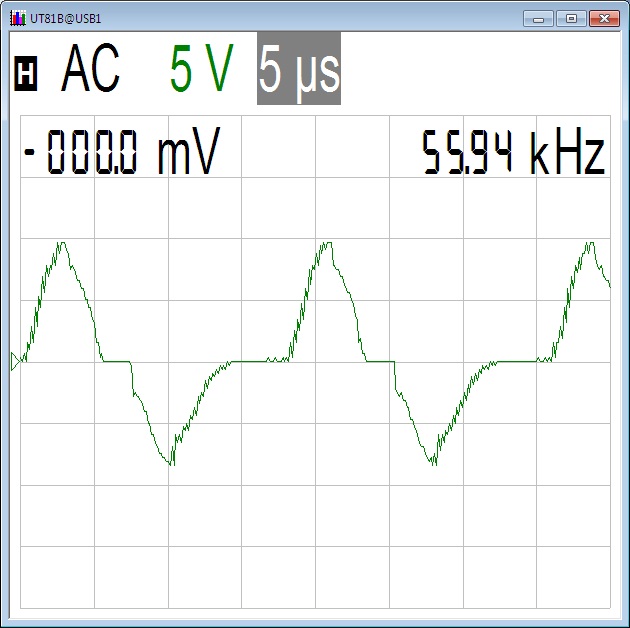Click the trigger level marker triangle at left edge
Screen dimensions: 630x628
click(15, 362)
